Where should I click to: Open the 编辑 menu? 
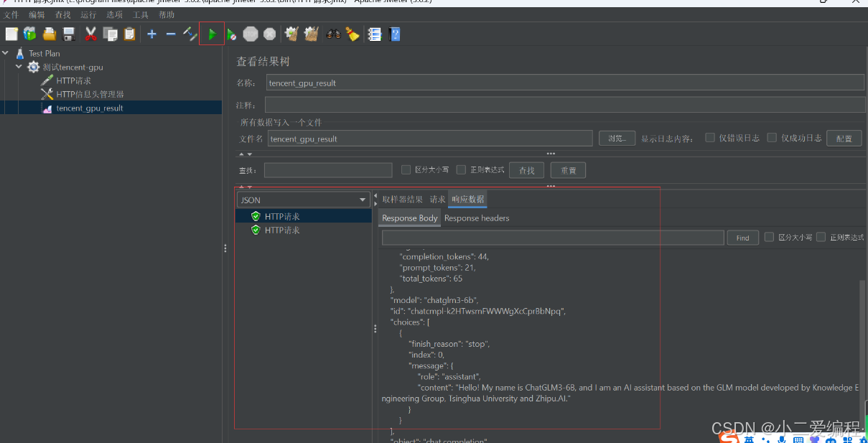point(37,14)
